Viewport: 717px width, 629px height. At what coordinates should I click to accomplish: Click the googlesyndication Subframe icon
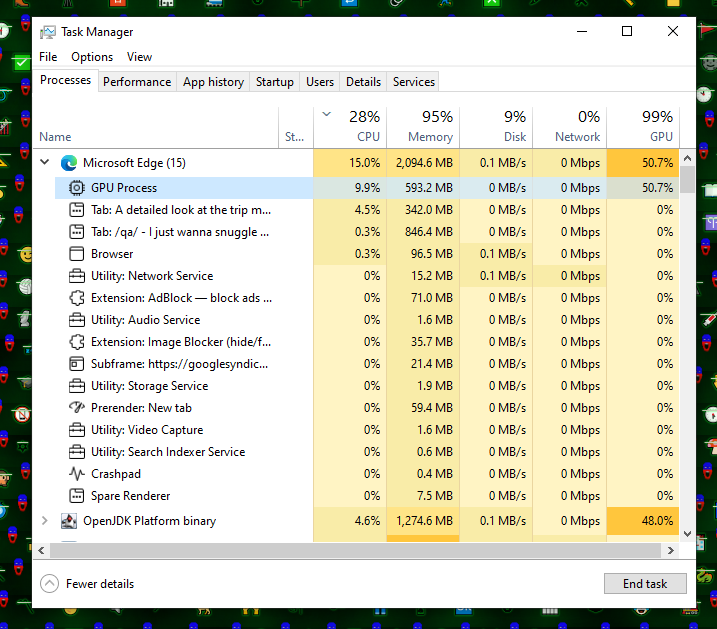(x=76, y=364)
